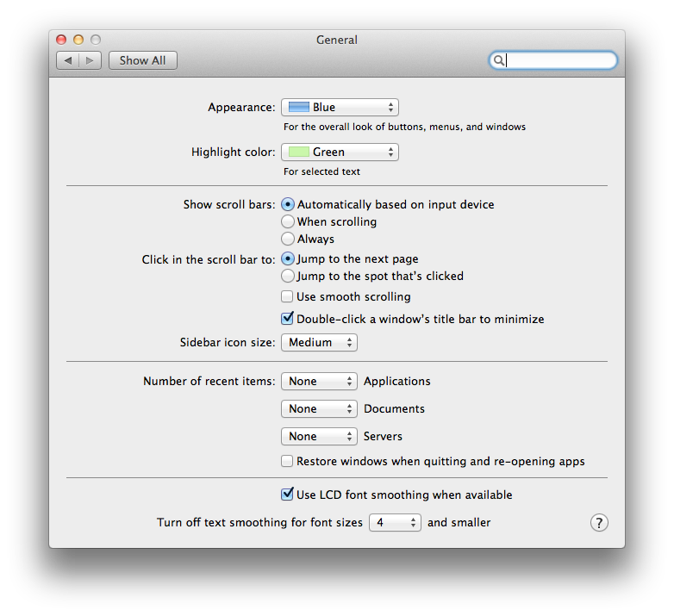Click the red close window button

[x=61, y=40]
